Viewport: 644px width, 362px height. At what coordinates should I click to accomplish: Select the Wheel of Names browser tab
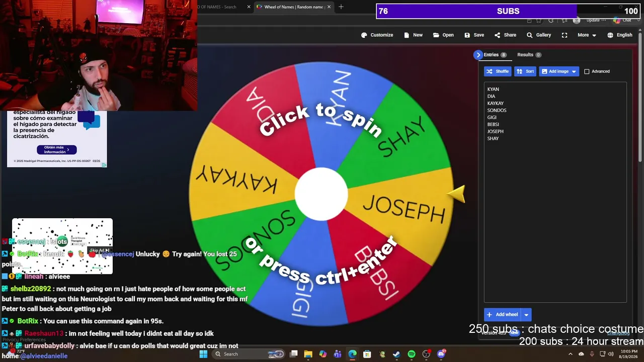(294, 7)
